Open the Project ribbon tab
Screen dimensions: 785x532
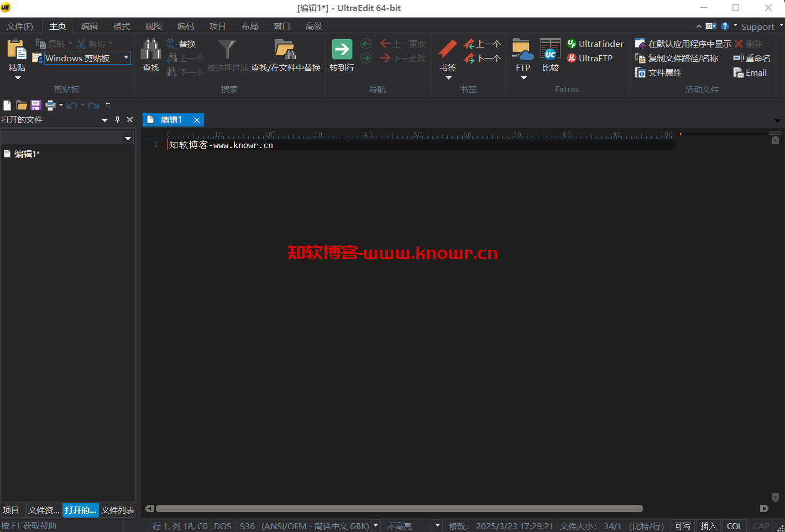coord(218,26)
